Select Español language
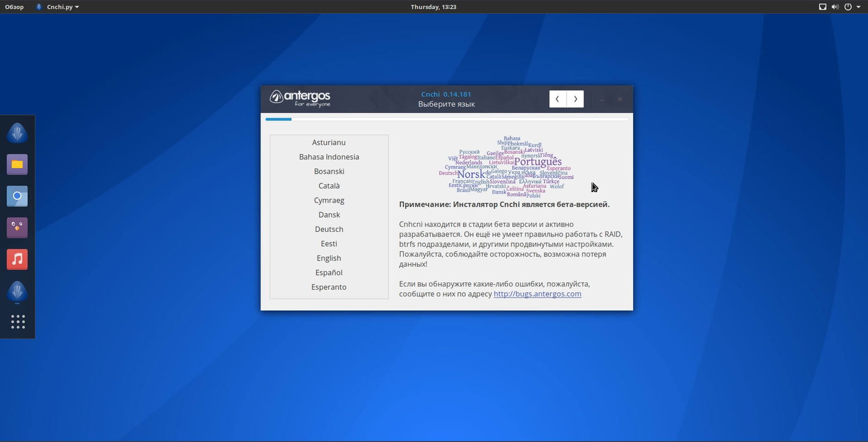The height and width of the screenshot is (442, 868). click(329, 272)
